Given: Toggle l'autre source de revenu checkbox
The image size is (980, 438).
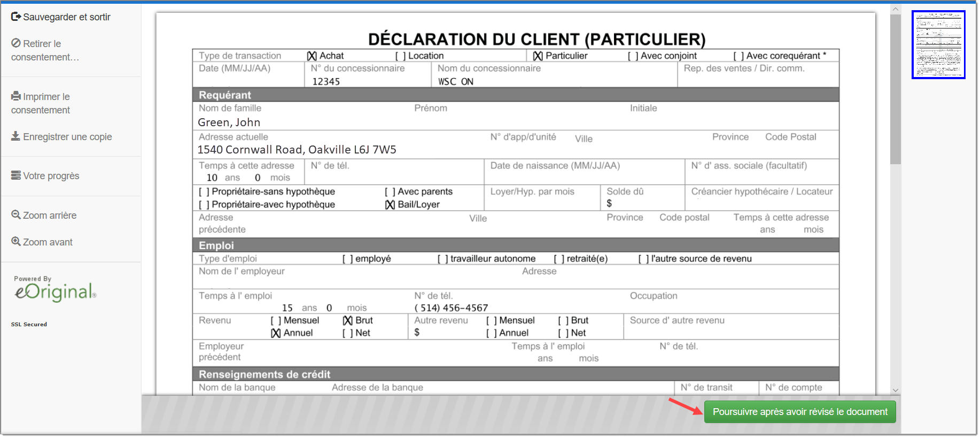Looking at the screenshot, I should pos(644,259).
